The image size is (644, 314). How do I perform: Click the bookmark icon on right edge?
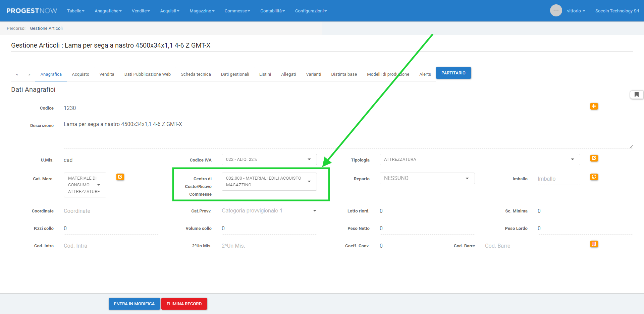[x=636, y=95]
